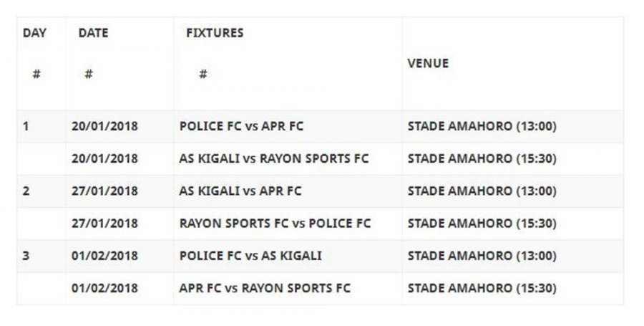Click the day 1 number cell
644x326 pixels.
pyautogui.click(x=26, y=127)
